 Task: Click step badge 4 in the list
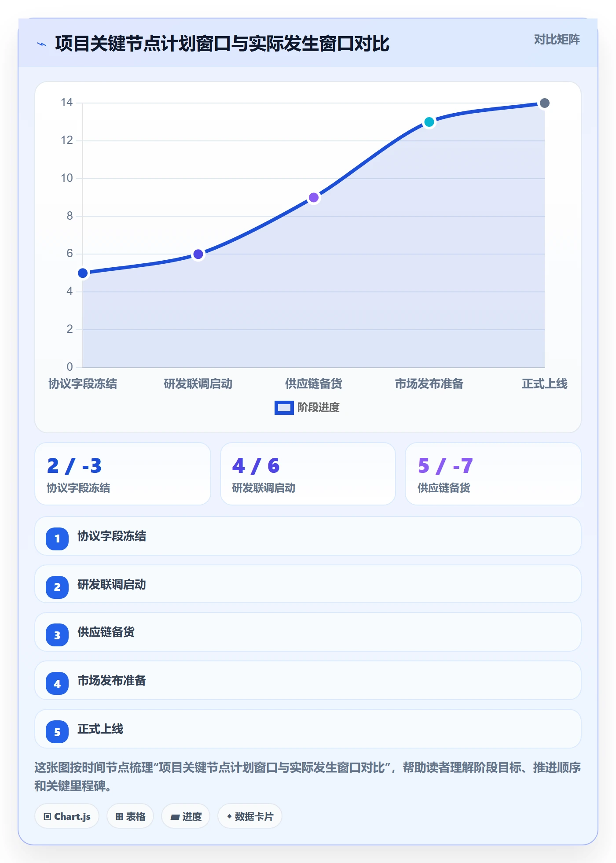click(57, 684)
